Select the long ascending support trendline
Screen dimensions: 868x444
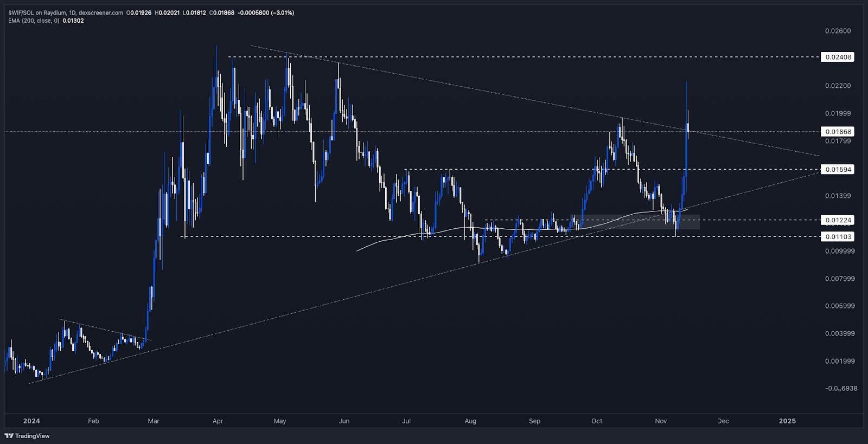point(426,278)
